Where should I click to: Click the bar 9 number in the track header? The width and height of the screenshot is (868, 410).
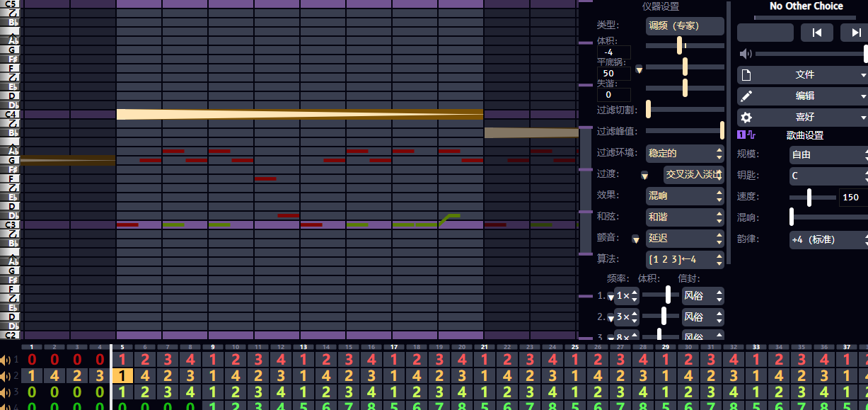pyautogui.click(x=213, y=347)
